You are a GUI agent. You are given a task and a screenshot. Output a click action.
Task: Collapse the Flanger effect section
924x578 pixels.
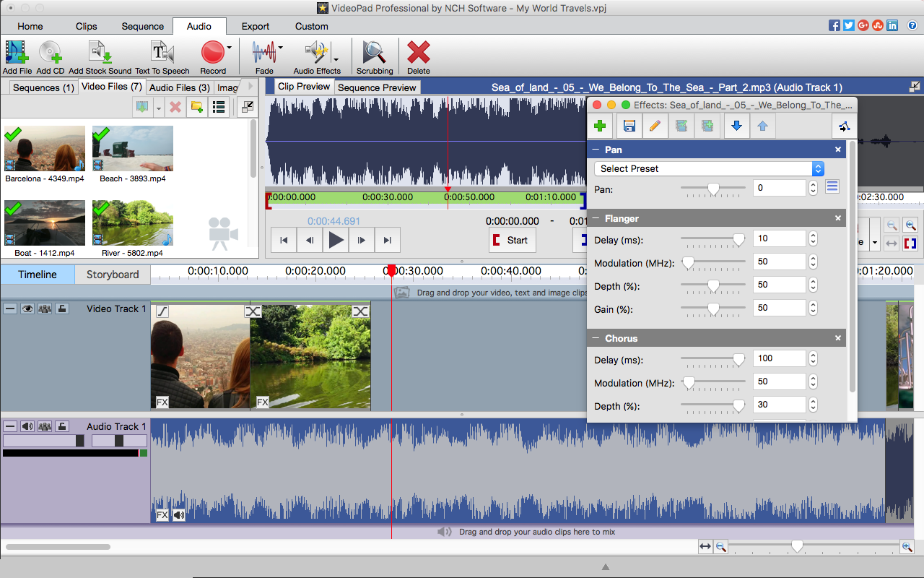click(596, 218)
